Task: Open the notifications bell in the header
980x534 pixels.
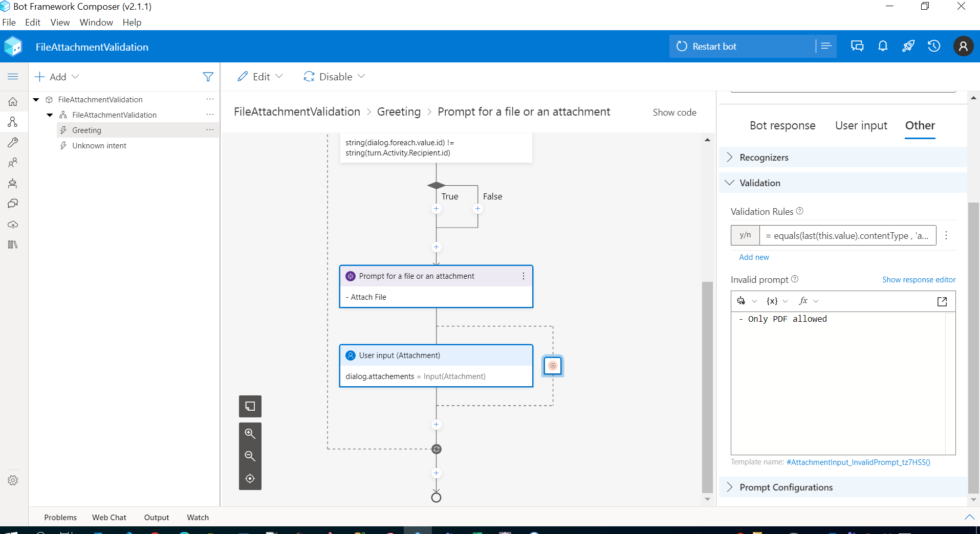Action: (883, 46)
